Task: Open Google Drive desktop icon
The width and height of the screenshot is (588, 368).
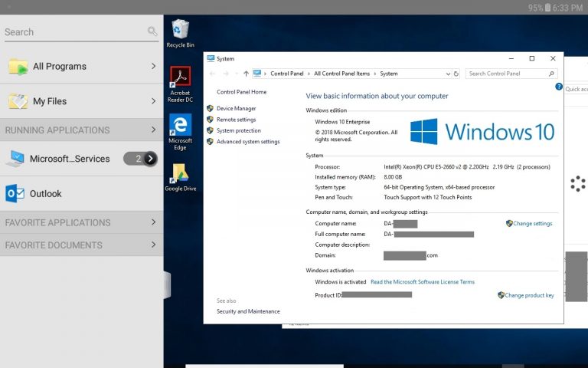Action: (180, 174)
